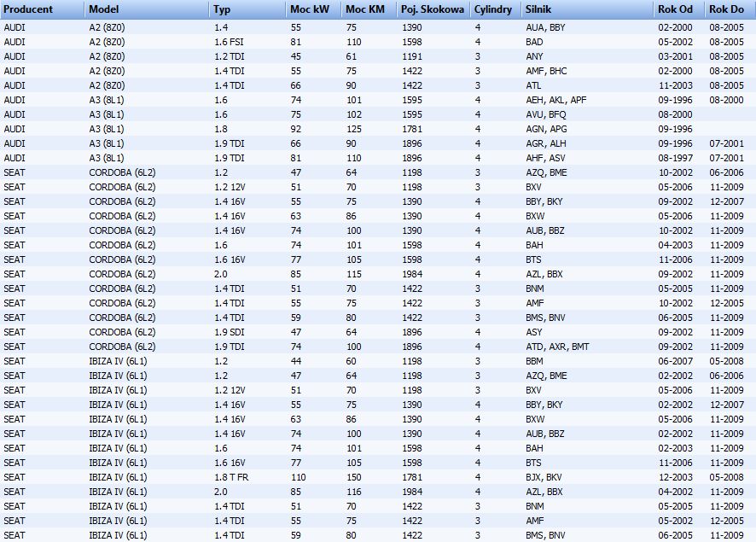
Task: Click engine code 'ANY'
Action: coord(534,56)
